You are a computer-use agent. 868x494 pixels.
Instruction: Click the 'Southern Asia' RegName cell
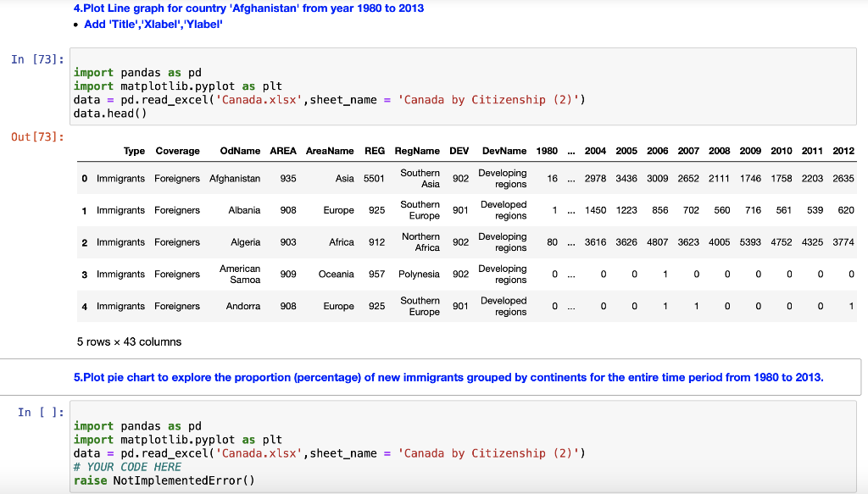(420, 179)
